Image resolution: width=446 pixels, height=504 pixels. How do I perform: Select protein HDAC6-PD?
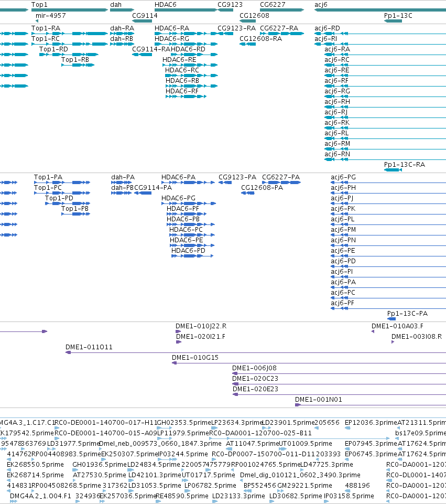pyautogui.click(x=192, y=256)
